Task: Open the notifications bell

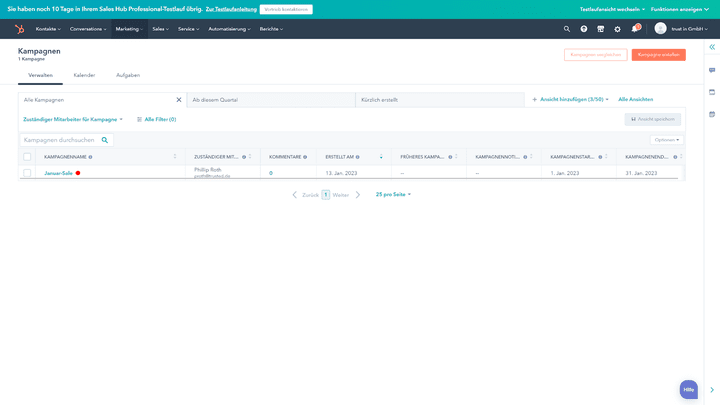Action: click(x=634, y=29)
